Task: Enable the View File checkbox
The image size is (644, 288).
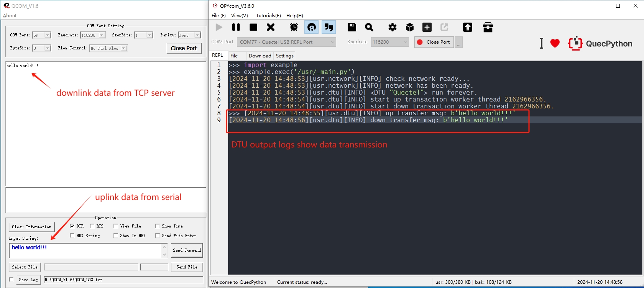Action: pyautogui.click(x=116, y=226)
